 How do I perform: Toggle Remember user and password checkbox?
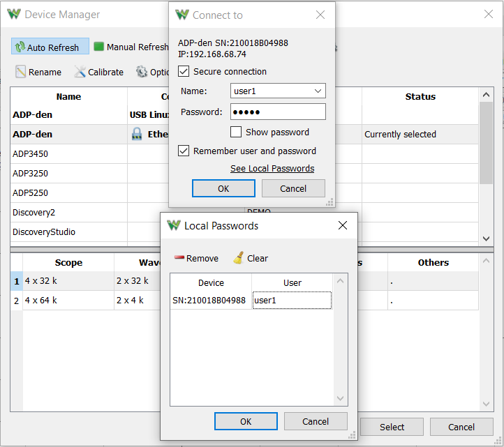coord(184,151)
